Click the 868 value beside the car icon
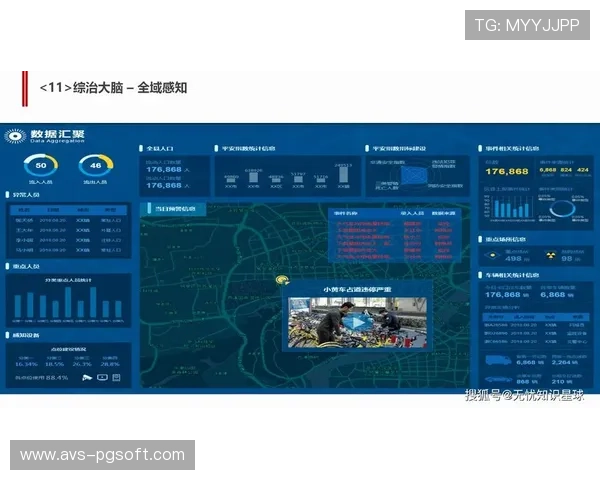Viewport: 600px width, 480px height. [x=522, y=382]
